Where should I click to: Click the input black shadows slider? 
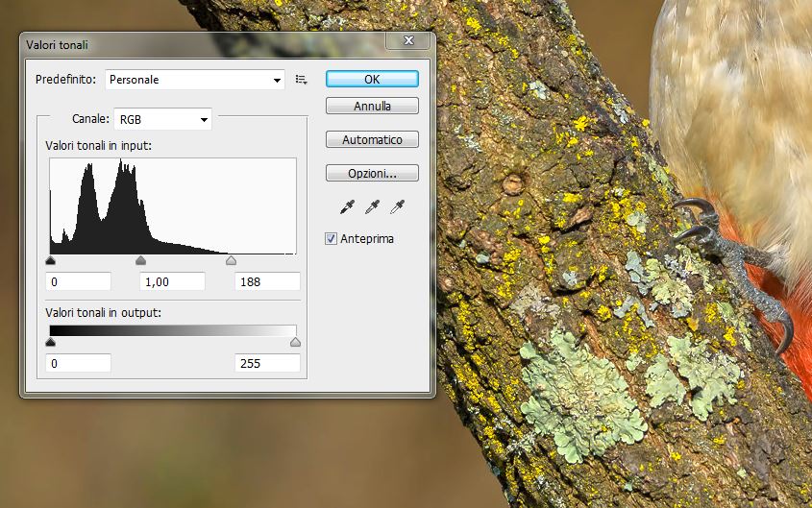click(51, 260)
